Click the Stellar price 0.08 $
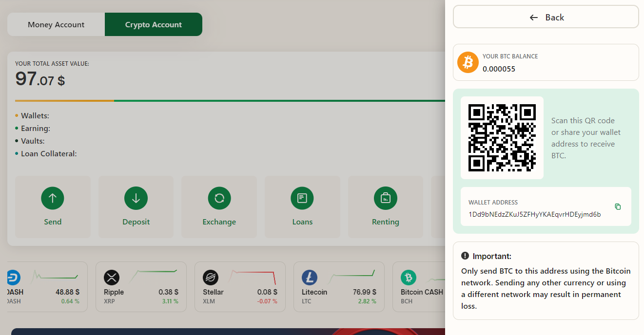The width and height of the screenshot is (644, 335). point(267,292)
